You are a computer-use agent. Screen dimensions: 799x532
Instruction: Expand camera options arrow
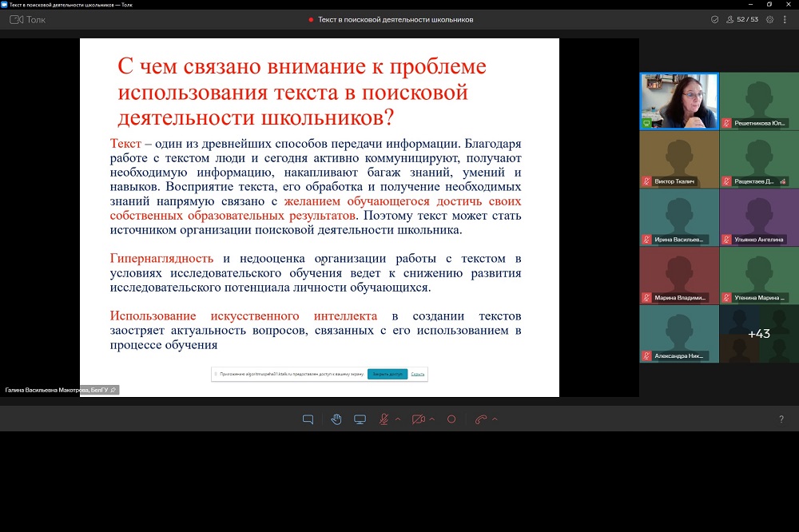point(432,419)
